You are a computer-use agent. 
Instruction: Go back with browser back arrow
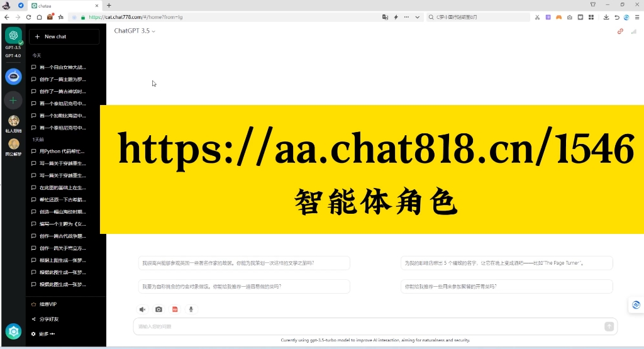pyautogui.click(x=6, y=17)
